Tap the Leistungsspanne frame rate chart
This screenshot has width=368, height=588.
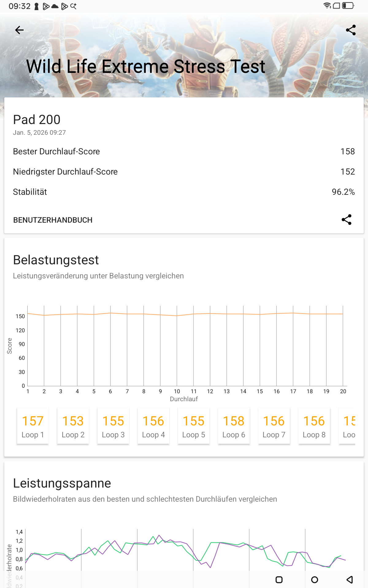184,551
